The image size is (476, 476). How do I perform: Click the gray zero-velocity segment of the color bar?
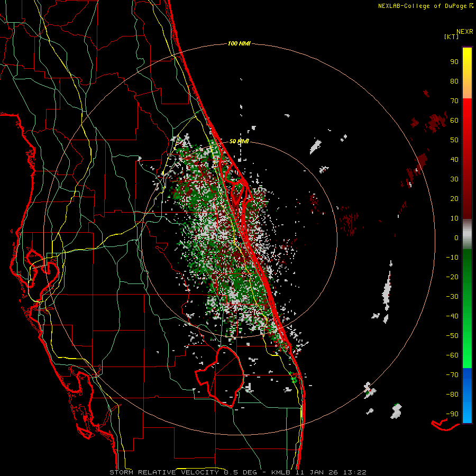click(x=467, y=234)
